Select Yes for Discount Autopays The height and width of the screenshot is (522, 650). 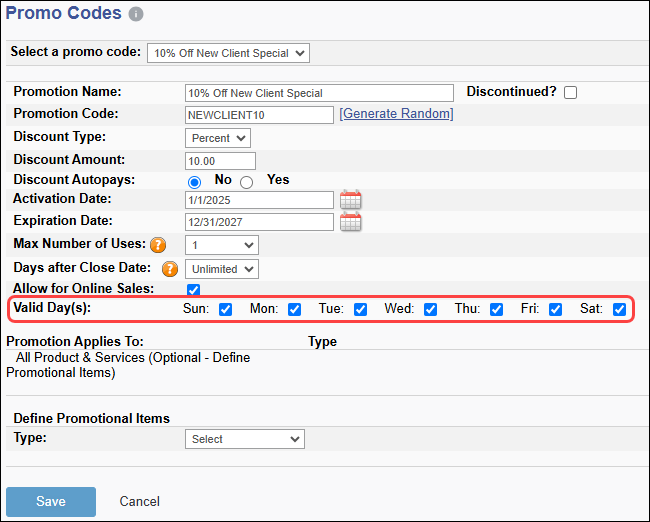point(247,182)
